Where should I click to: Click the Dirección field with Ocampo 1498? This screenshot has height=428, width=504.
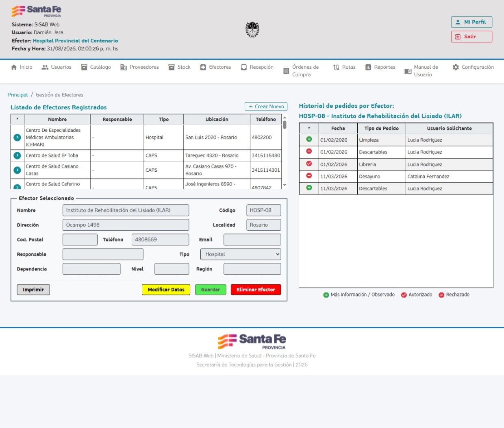126,225
